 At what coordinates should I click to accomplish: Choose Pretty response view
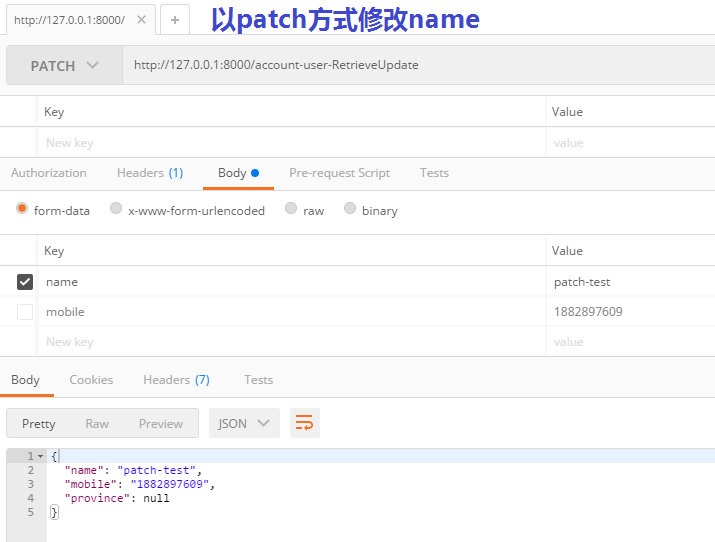coord(39,423)
